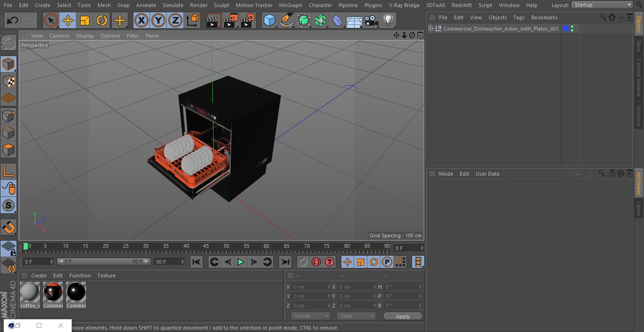The image size is (644, 332).
Task: Expand Commercial_Dishwasher_Asber_with_Plates_001 tree item
Action: click(x=431, y=29)
